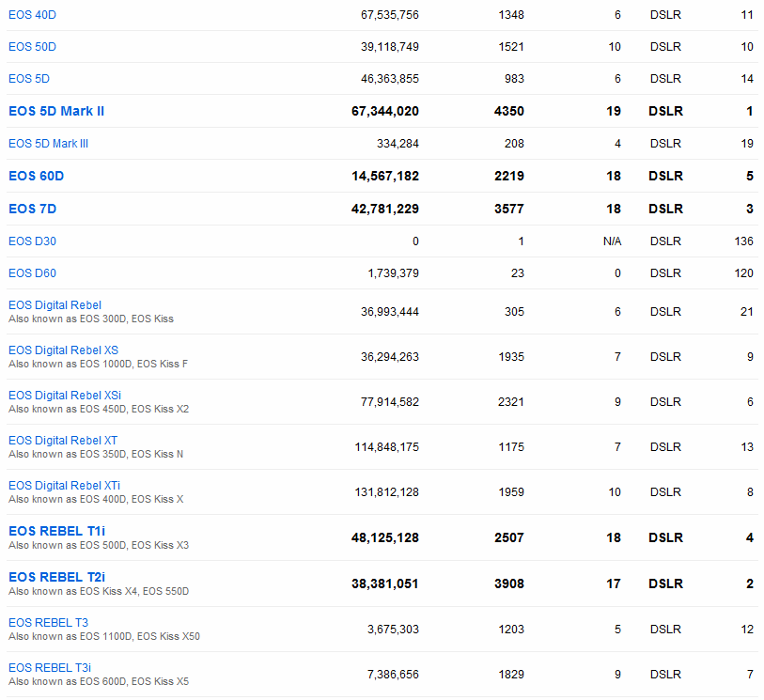Click the bold 3577 count
Viewport: 764px width, 700px height.
(509, 209)
